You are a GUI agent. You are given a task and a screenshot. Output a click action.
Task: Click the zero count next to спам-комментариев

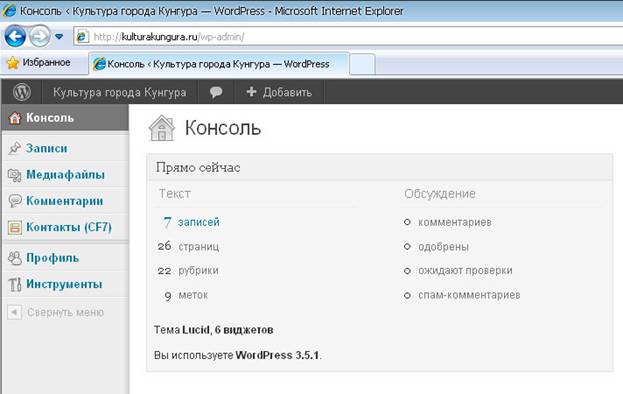coord(407,296)
